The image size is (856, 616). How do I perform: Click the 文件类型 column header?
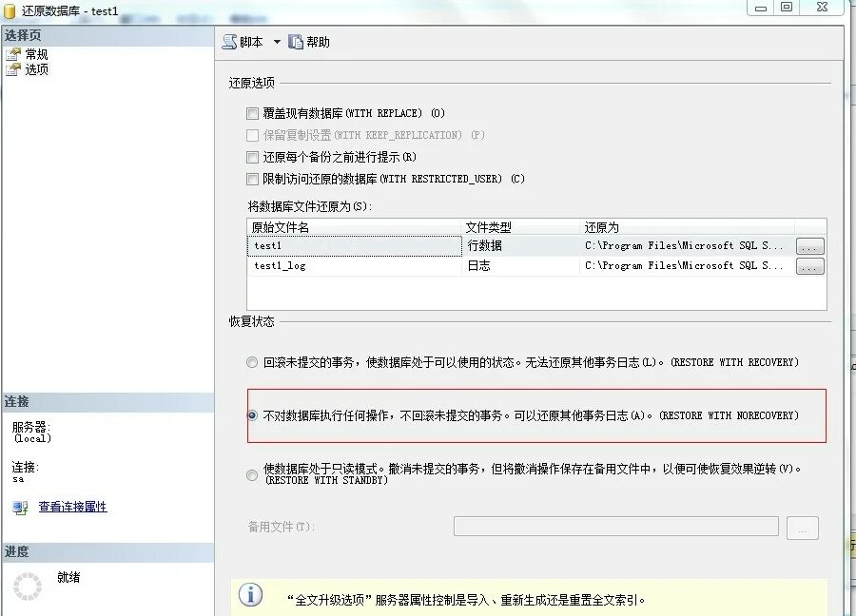(521, 227)
